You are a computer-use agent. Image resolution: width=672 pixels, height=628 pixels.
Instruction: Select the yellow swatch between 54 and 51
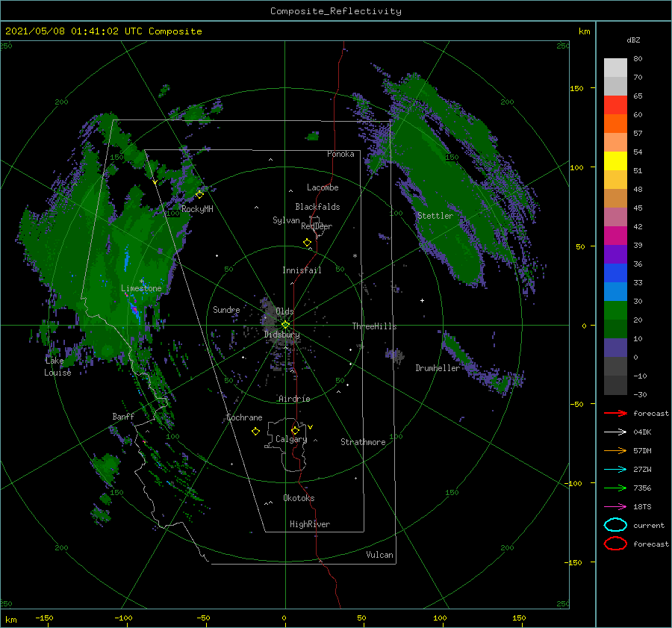click(x=615, y=161)
